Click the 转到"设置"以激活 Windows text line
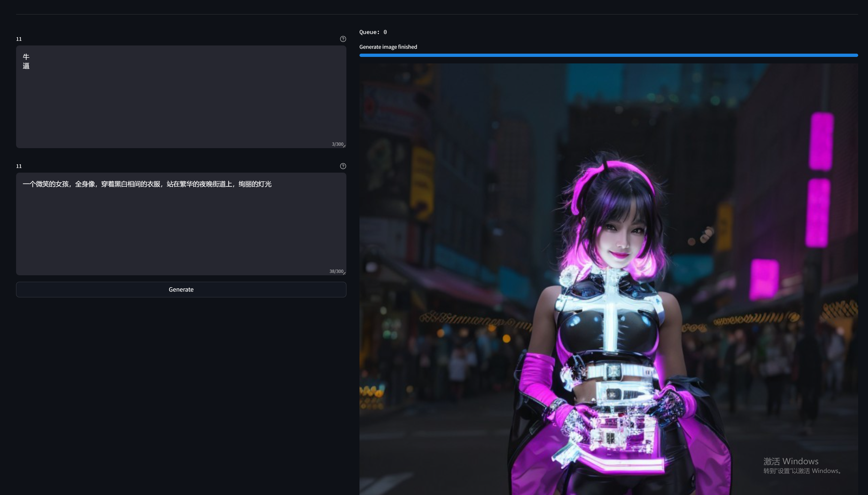The width and height of the screenshot is (868, 495). 802,471
